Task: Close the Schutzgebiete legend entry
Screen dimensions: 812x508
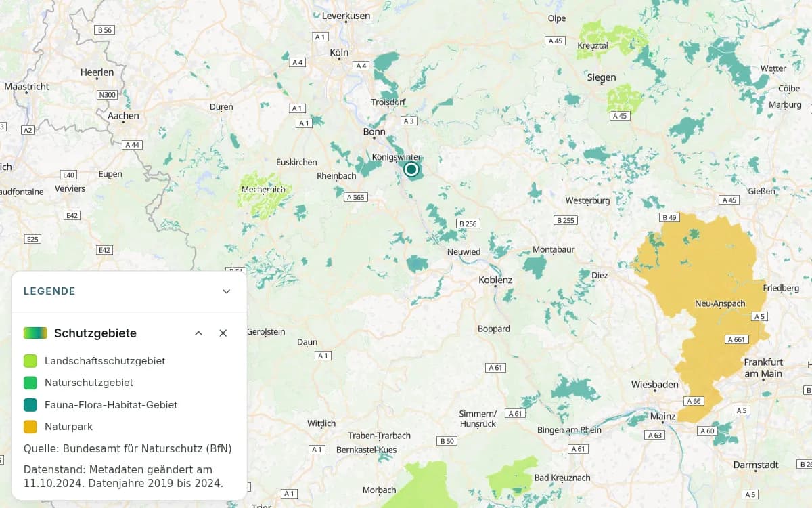Action: click(223, 333)
